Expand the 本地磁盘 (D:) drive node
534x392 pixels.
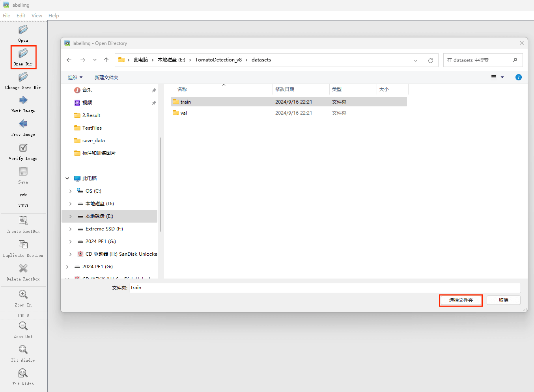71,204
